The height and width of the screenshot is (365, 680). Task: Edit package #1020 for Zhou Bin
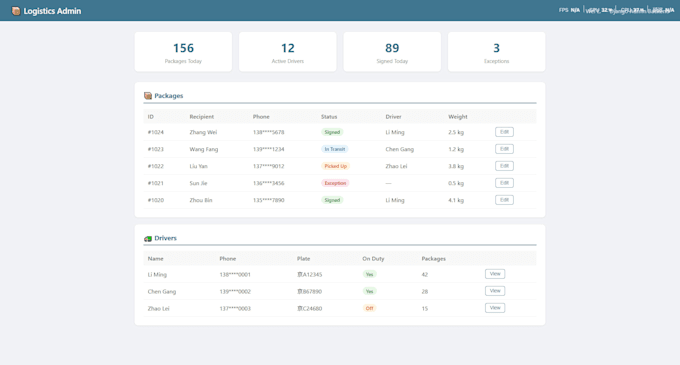(x=504, y=200)
